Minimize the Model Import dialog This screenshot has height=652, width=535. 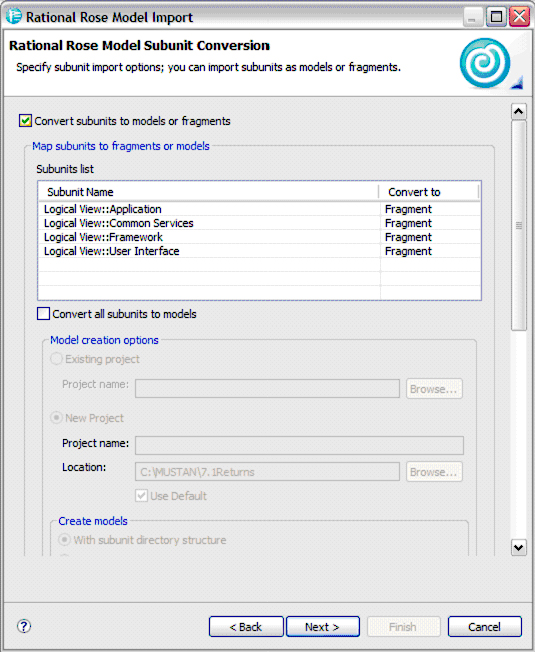tap(473, 17)
